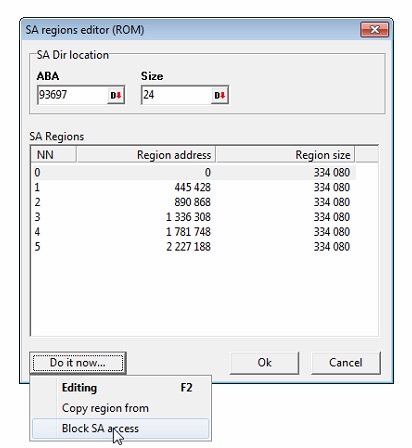412x448 pixels.
Task: Click the decimal toggle icon beside Size field
Action: (220, 95)
